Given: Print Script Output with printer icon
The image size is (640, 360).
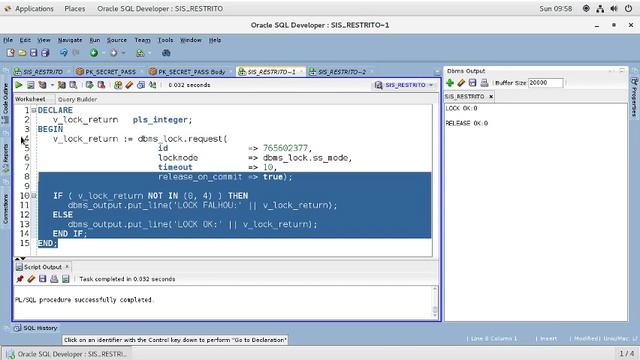Looking at the screenshot, I should pyautogui.click(x=54, y=279).
